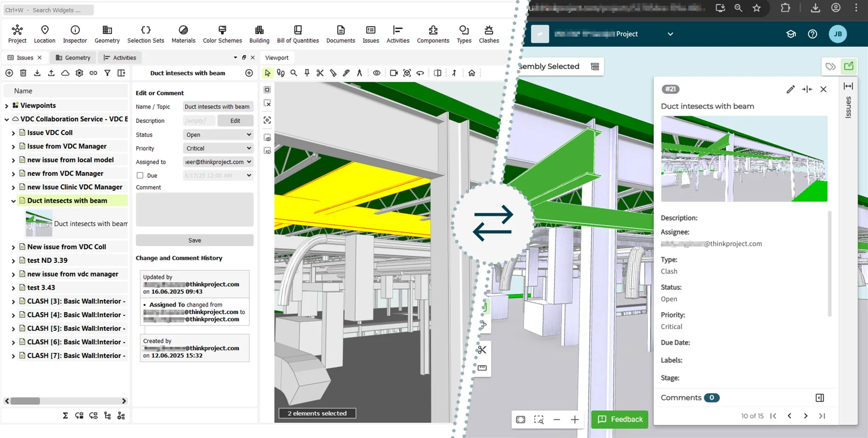868x438 pixels.
Task: Click the Save button
Action: tap(194, 240)
